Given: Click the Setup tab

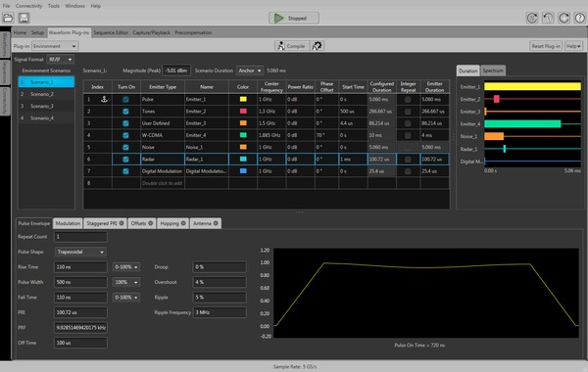Looking at the screenshot, I should [x=37, y=32].
